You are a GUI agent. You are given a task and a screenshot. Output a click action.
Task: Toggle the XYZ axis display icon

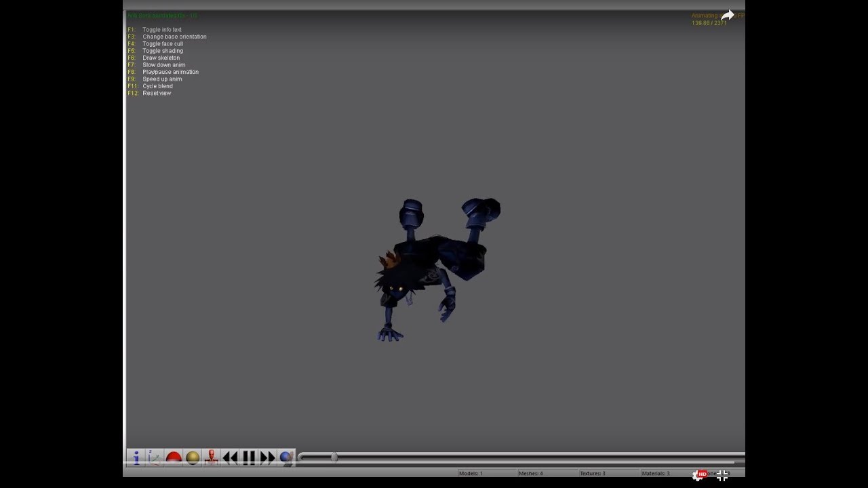155,457
